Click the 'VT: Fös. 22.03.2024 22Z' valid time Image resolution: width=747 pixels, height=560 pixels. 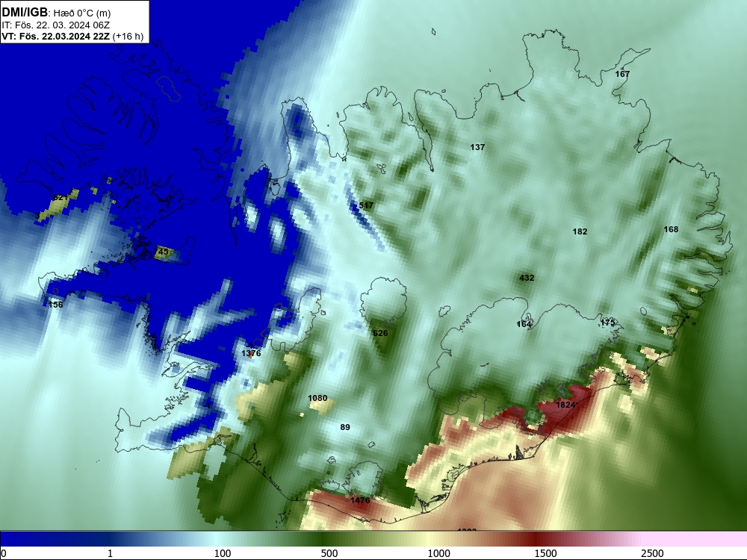(55, 37)
